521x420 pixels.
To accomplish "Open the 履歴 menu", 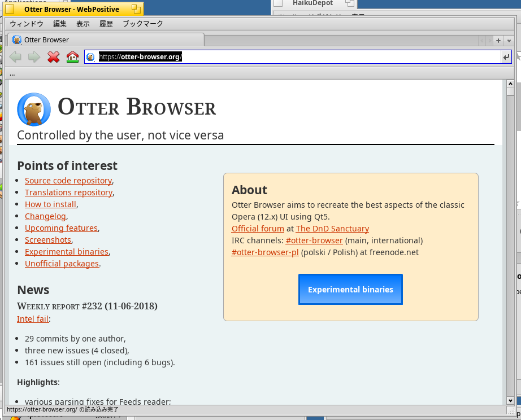I will [x=106, y=24].
